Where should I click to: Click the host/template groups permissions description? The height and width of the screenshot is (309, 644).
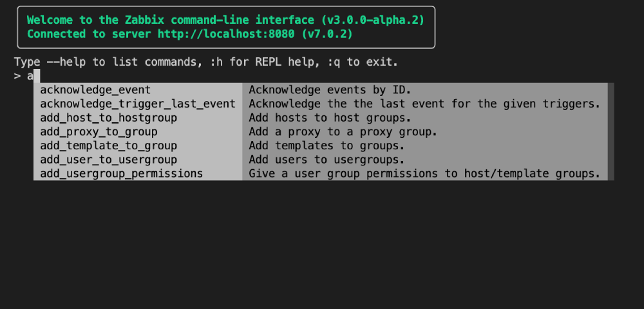coord(424,174)
